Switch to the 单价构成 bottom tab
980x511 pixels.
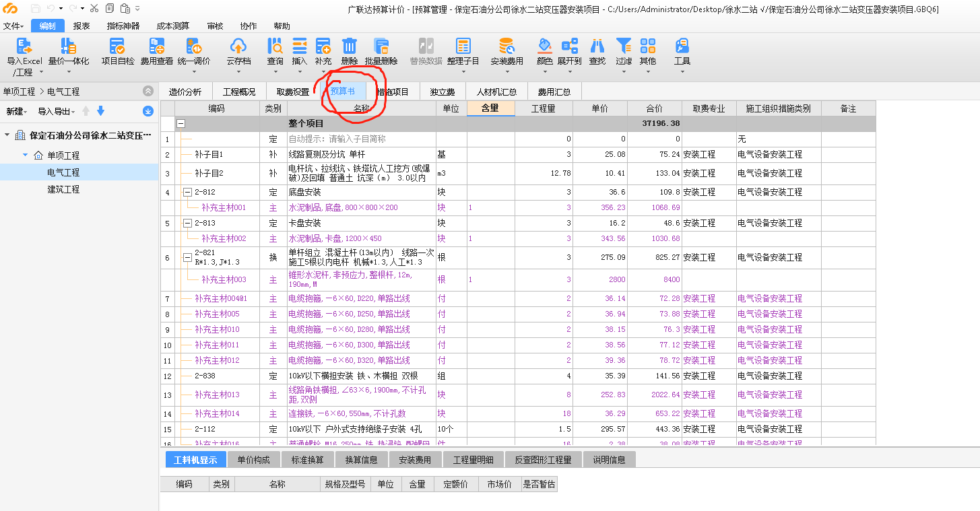click(253, 461)
